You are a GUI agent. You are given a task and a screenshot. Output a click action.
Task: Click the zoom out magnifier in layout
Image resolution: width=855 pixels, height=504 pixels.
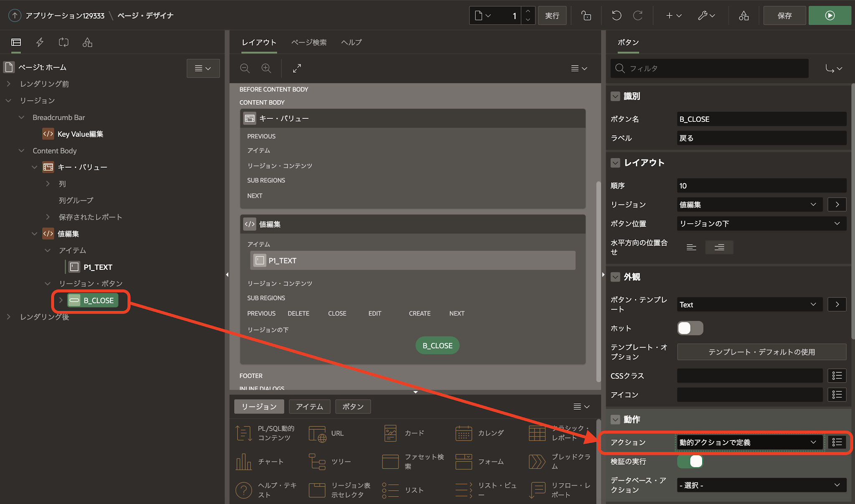(245, 68)
